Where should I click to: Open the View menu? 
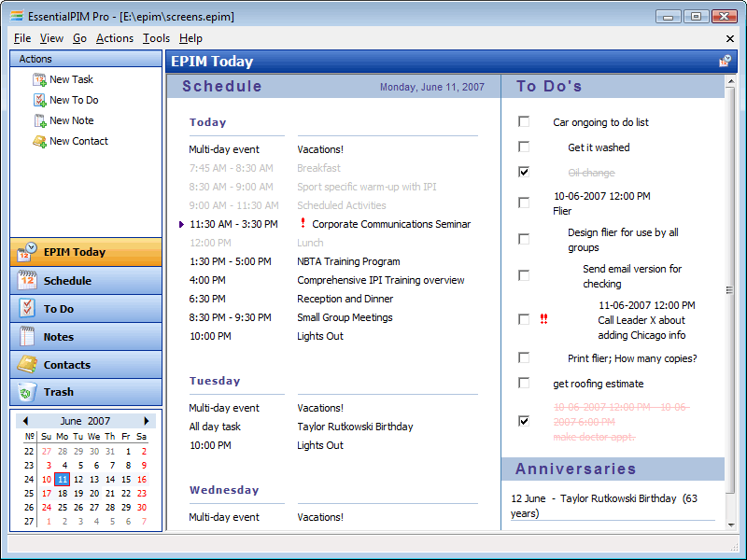[51, 38]
